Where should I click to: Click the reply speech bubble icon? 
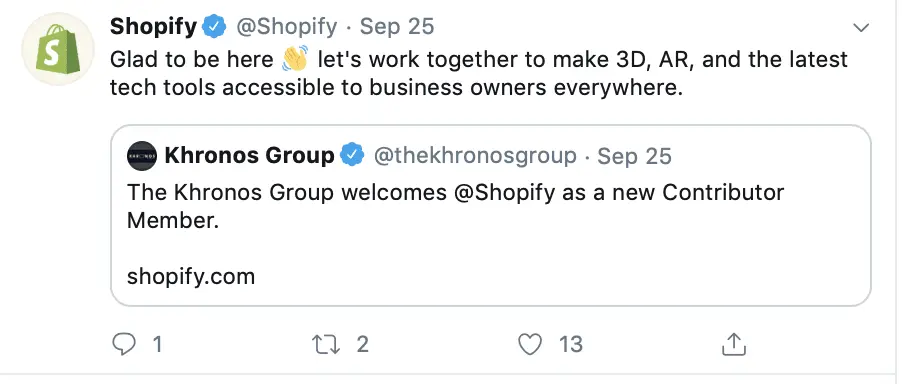(x=124, y=344)
